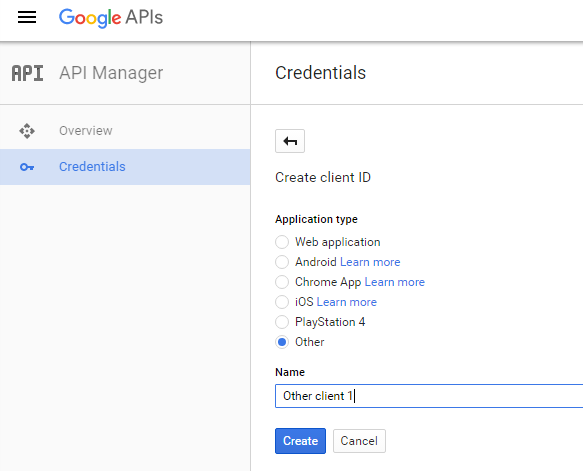Click the Create button
Image resolution: width=583 pixels, height=471 pixels.
(300, 441)
